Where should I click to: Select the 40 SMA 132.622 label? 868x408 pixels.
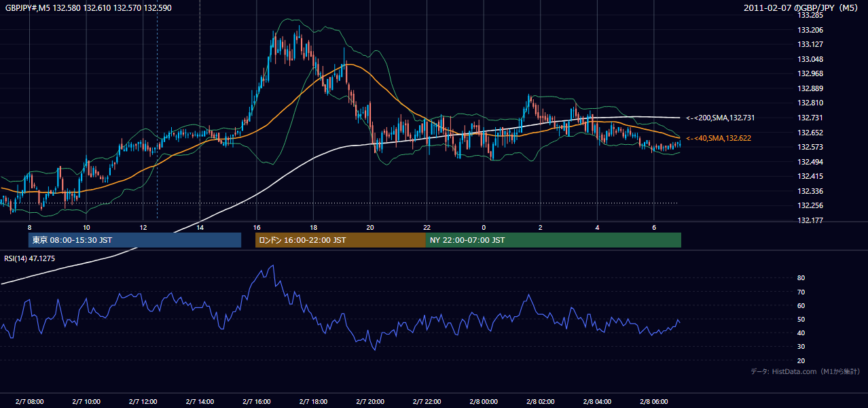click(719, 138)
